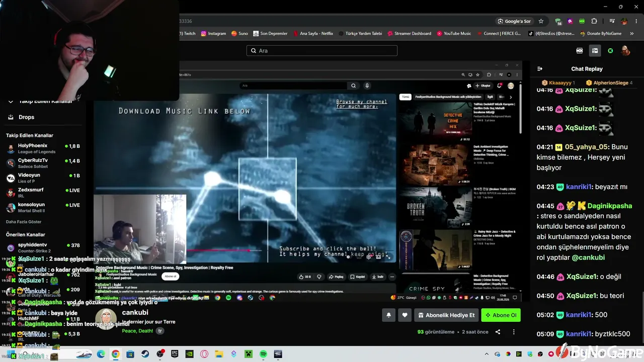Image resolution: width=644 pixels, height=362 pixels.
Task: Open the YouTube Music bookmark
Action: [x=454, y=34]
